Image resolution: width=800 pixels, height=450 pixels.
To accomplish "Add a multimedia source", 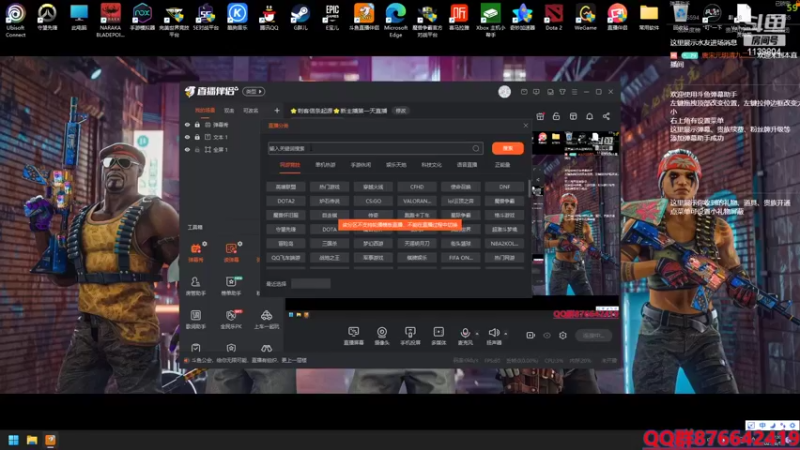I will (x=438, y=336).
